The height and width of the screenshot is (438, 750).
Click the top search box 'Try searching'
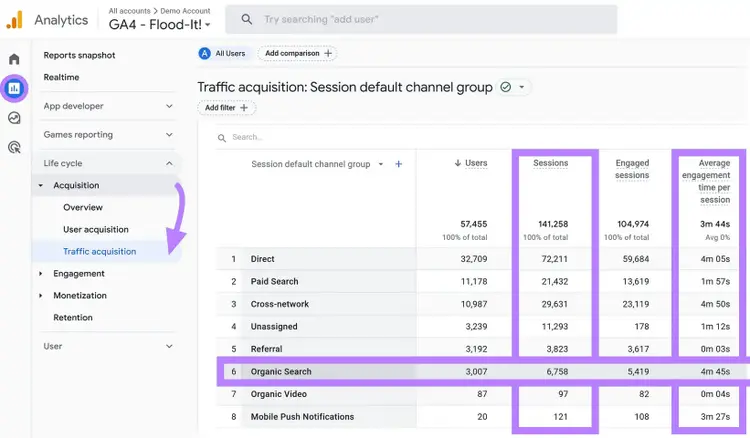point(421,19)
